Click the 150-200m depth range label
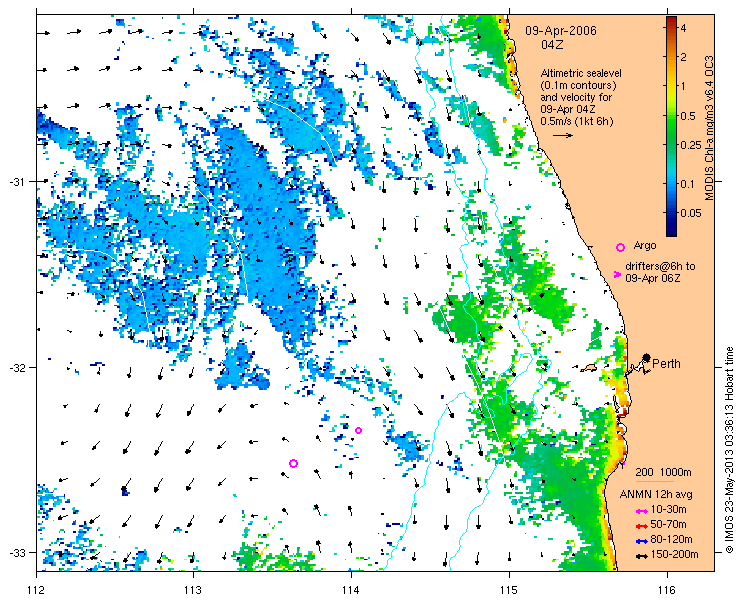The width and height of the screenshot is (740, 600). 674,555
